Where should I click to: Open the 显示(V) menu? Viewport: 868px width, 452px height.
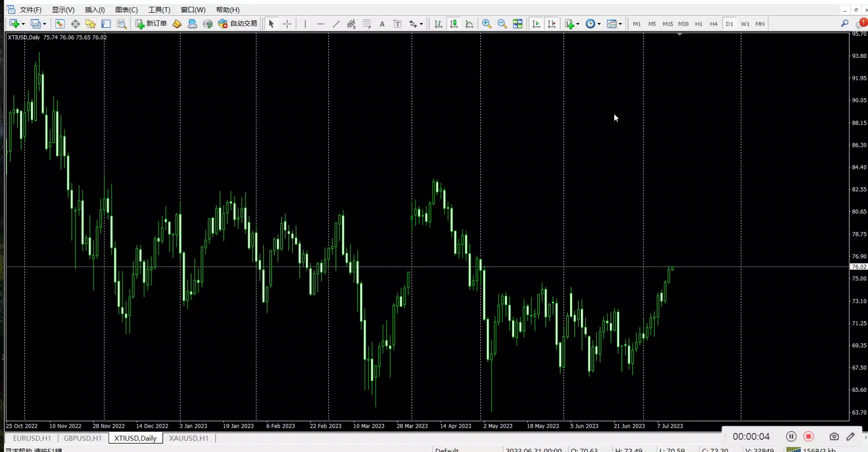(x=63, y=10)
